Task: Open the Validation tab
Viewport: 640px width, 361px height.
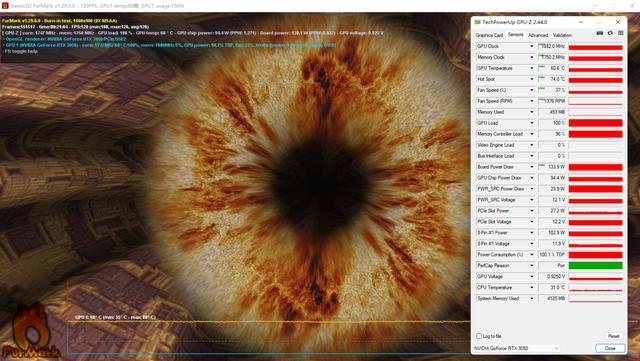Action: (x=562, y=36)
